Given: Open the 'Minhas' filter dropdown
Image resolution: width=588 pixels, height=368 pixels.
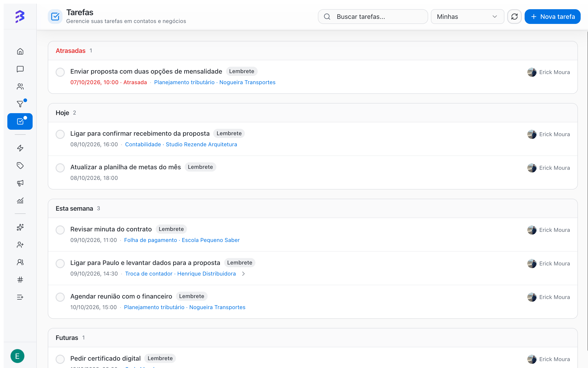Looking at the screenshot, I should click(467, 17).
